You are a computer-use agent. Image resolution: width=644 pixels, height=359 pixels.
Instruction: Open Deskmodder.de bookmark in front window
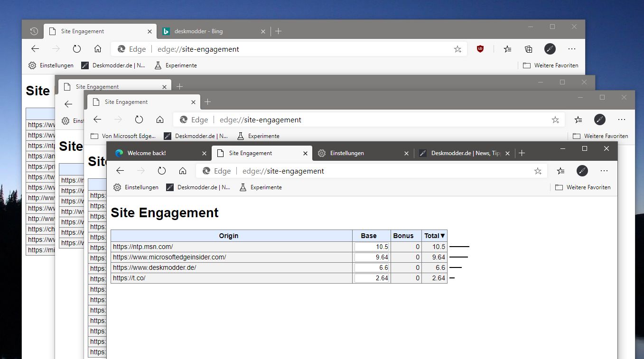198,187
